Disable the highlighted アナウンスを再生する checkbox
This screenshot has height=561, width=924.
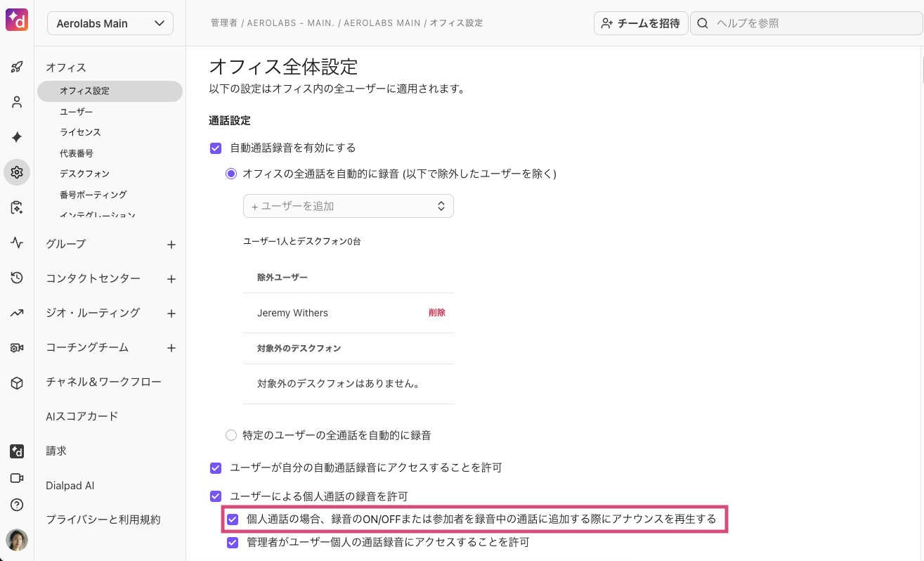coord(233,519)
